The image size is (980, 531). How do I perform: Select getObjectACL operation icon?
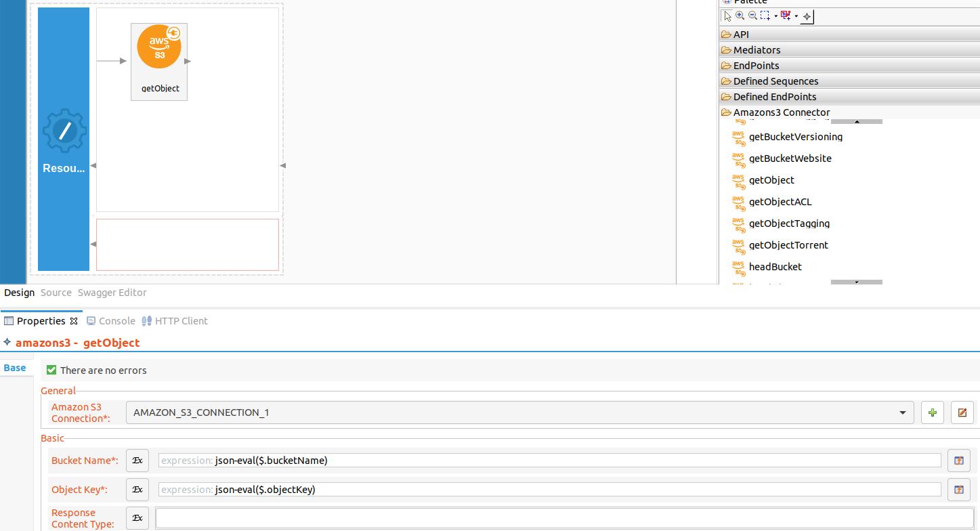[739, 202]
